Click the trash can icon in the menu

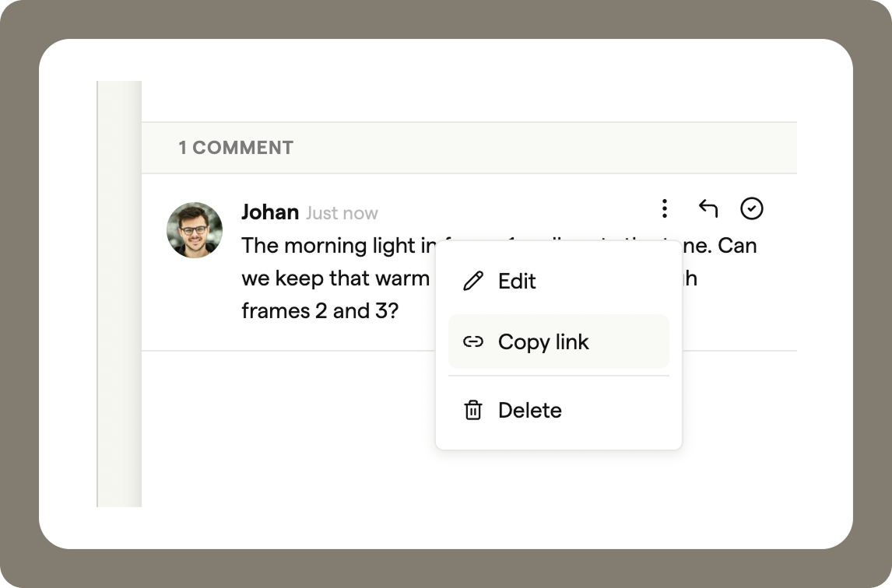(472, 410)
